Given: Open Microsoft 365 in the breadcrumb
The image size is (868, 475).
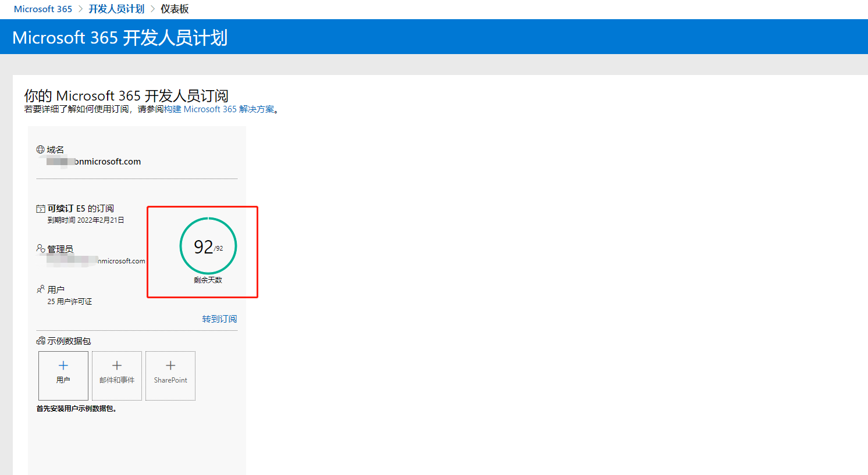Looking at the screenshot, I should pyautogui.click(x=43, y=9).
